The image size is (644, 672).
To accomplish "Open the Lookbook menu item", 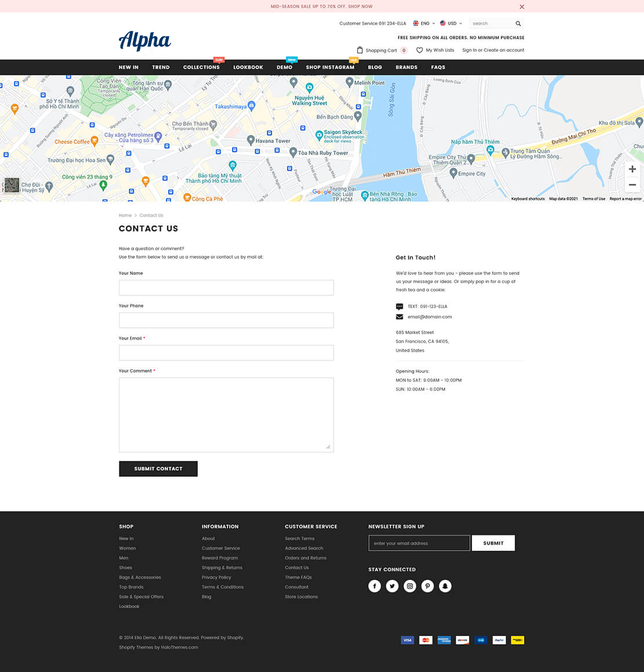I will tap(248, 67).
